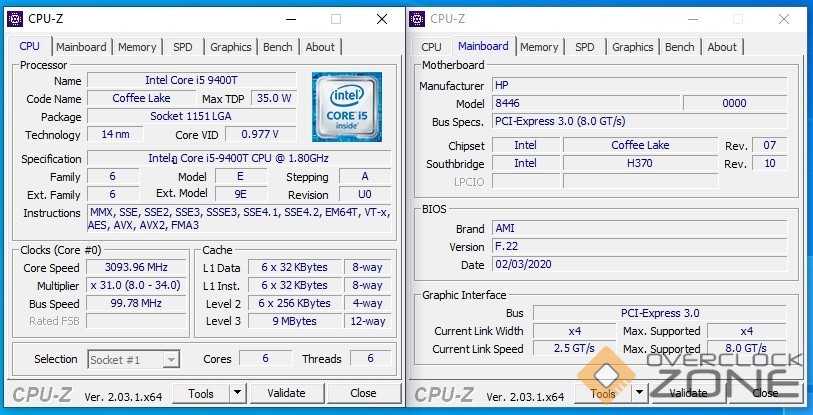Click the technology value '14 nm'

point(115,134)
